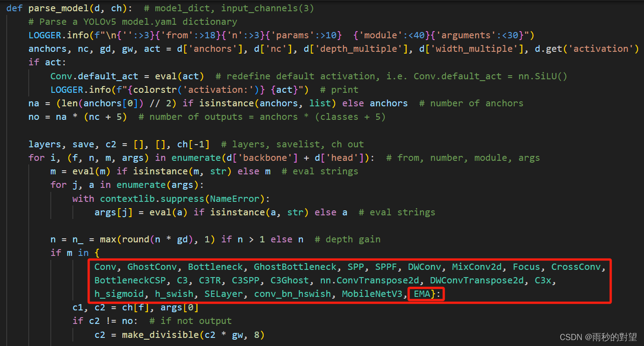Click the 'redefine default activation' comment

[392, 76]
